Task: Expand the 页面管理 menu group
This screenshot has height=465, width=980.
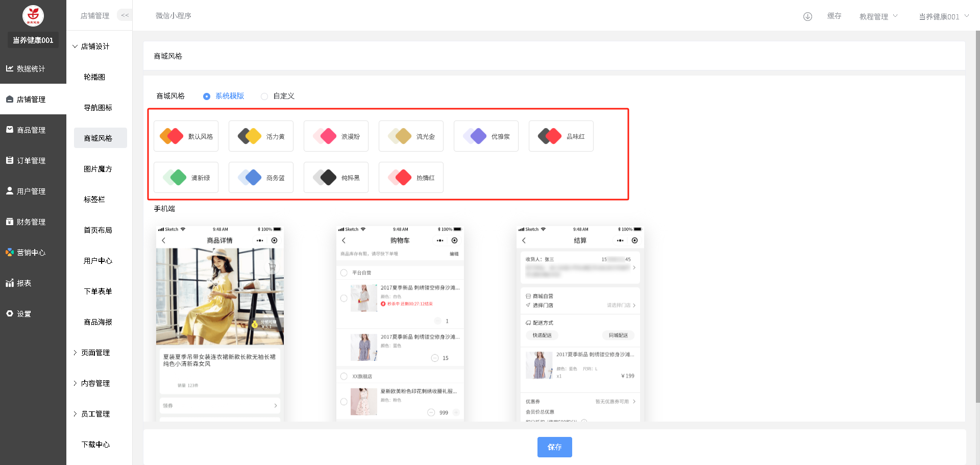Action: 95,353
